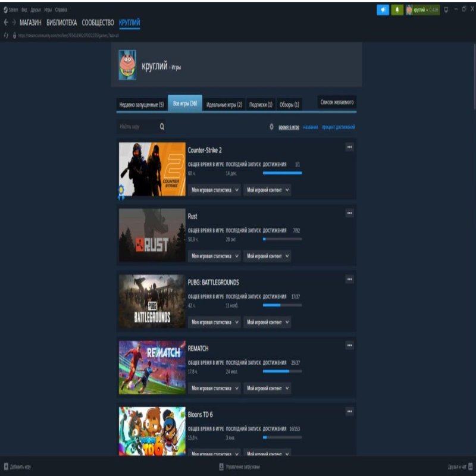Switch to the 'Идеальные игры (2)' tab

pos(224,104)
